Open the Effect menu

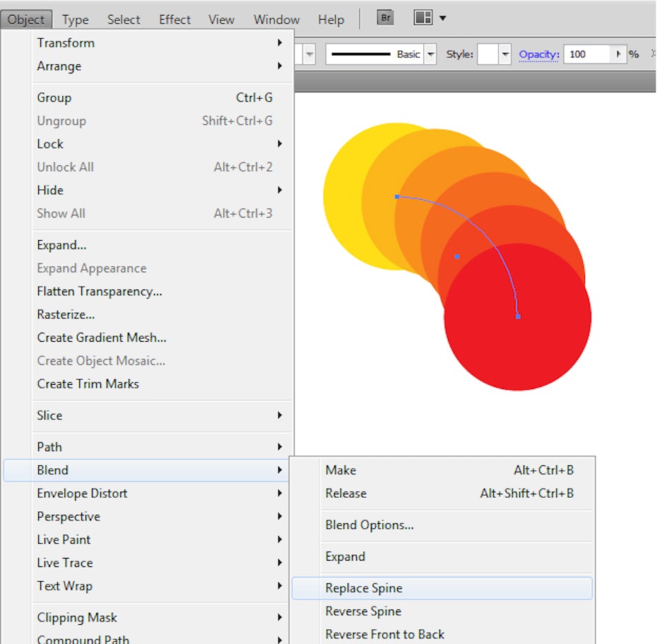tap(174, 20)
